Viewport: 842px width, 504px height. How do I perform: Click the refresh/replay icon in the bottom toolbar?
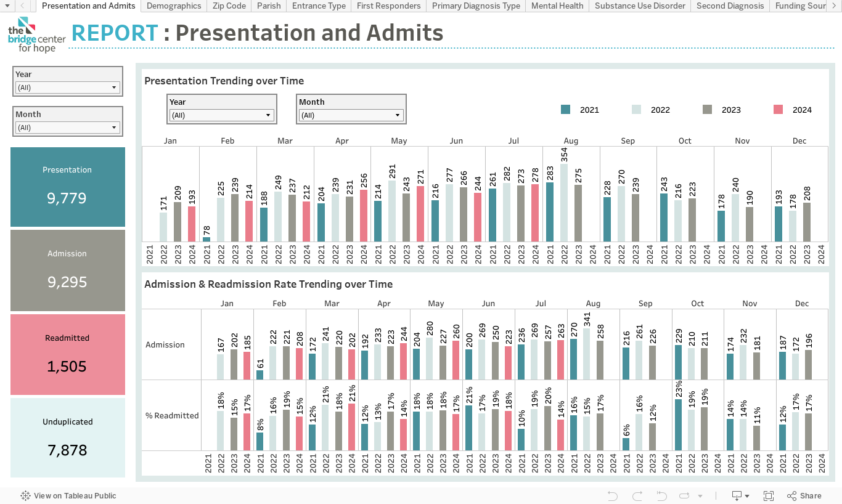click(684, 495)
